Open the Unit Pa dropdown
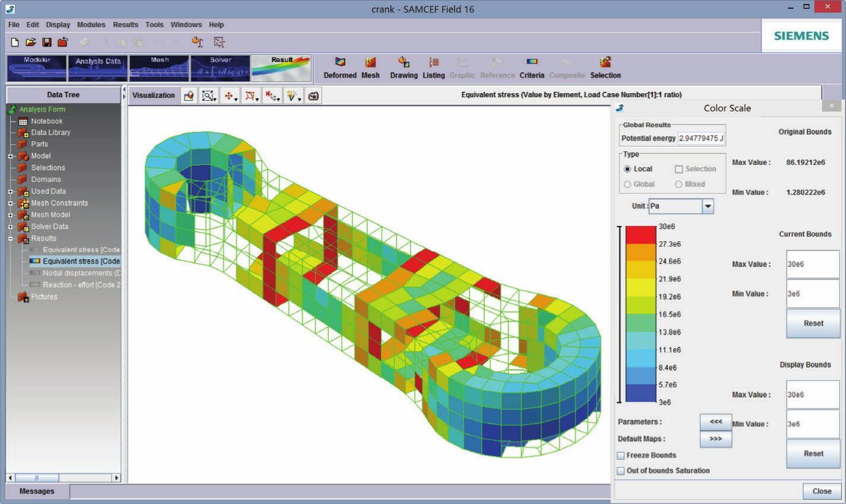846x504 pixels. coord(707,206)
